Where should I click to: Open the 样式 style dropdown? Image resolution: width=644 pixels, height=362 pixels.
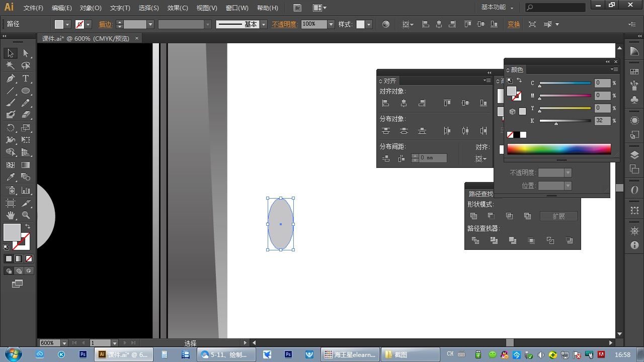(369, 24)
